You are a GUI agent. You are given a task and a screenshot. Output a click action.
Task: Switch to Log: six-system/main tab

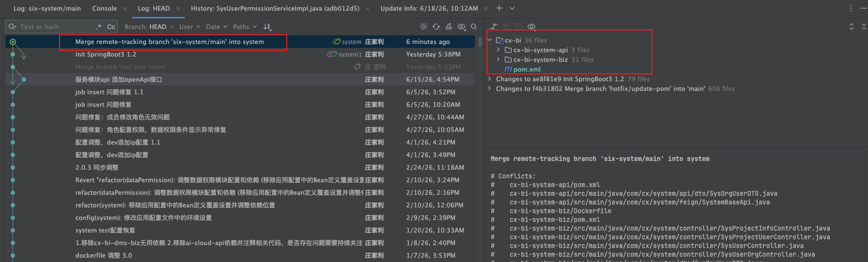coord(47,8)
